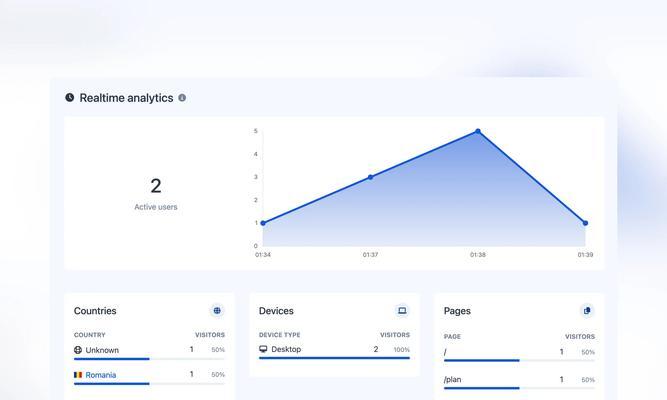667x400 pixels.
Task: Click the Realtime analytics heading
Action: pyautogui.click(x=126, y=98)
